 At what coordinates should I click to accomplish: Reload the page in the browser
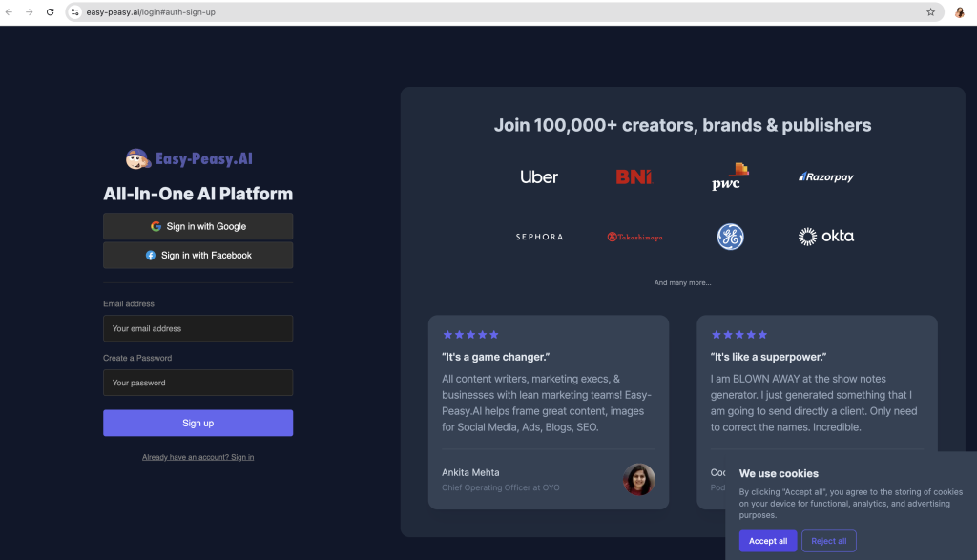51,12
